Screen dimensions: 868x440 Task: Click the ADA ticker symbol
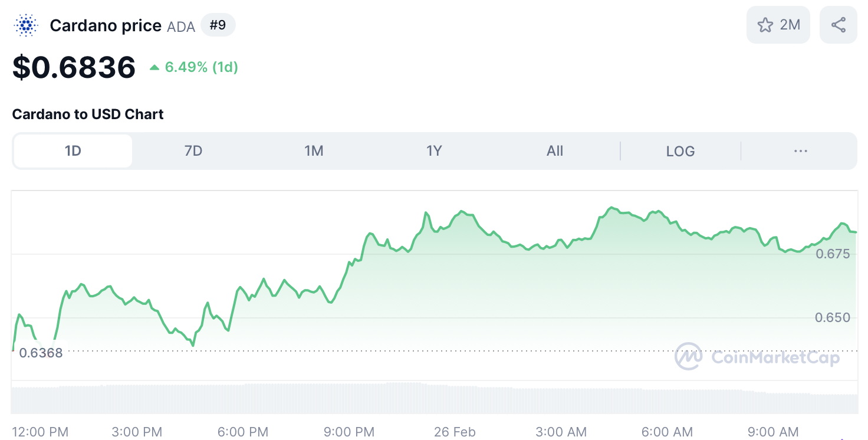[181, 27]
